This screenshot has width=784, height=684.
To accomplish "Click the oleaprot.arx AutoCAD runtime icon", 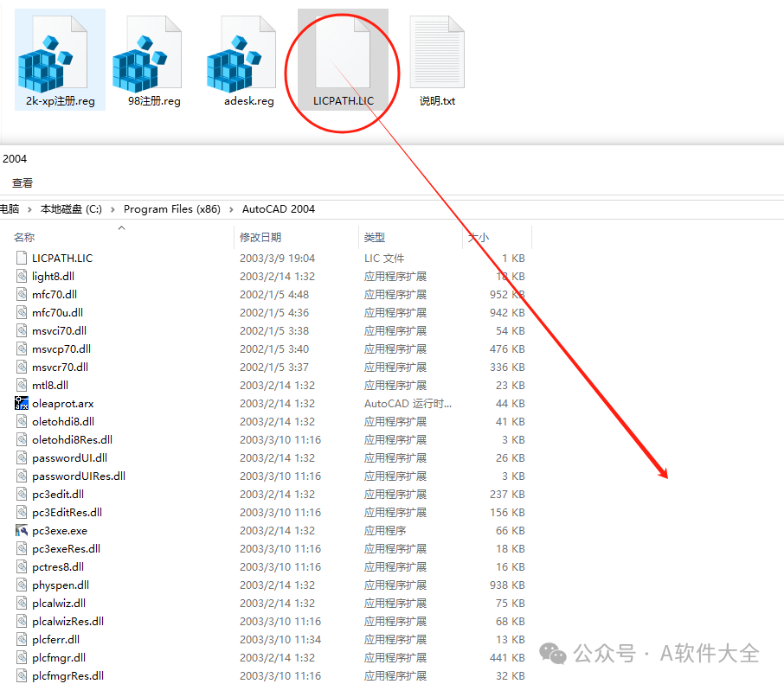I will coord(22,403).
